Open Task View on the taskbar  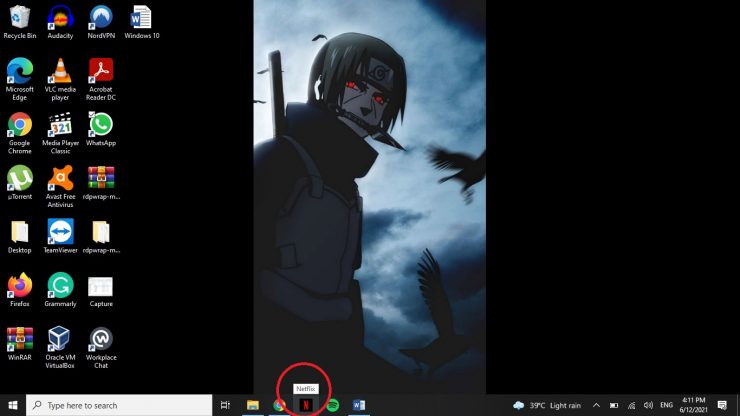coord(226,405)
